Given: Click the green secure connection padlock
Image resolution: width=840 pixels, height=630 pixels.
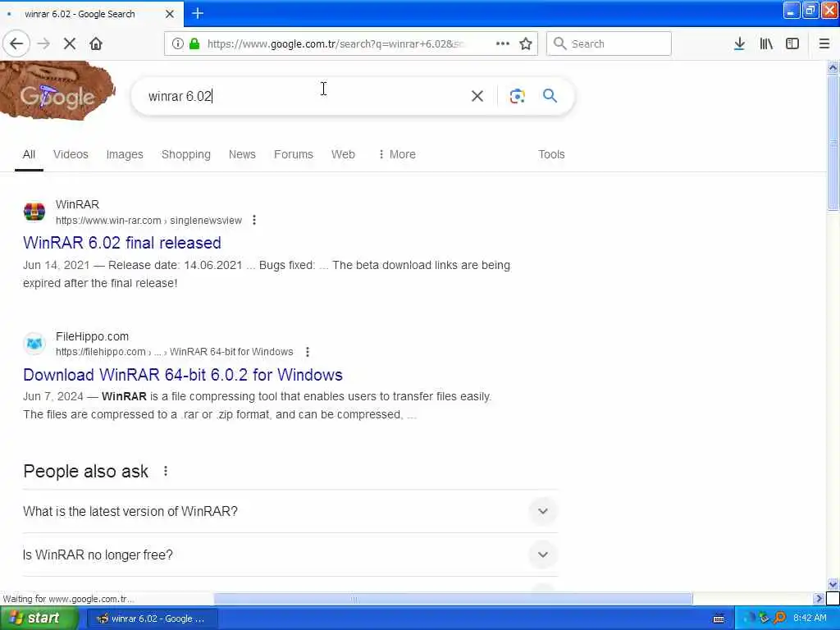Looking at the screenshot, I should 194,44.
